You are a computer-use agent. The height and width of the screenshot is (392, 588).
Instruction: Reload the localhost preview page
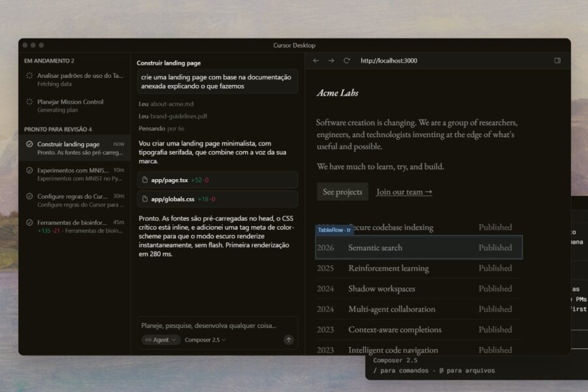coord(347,61)
